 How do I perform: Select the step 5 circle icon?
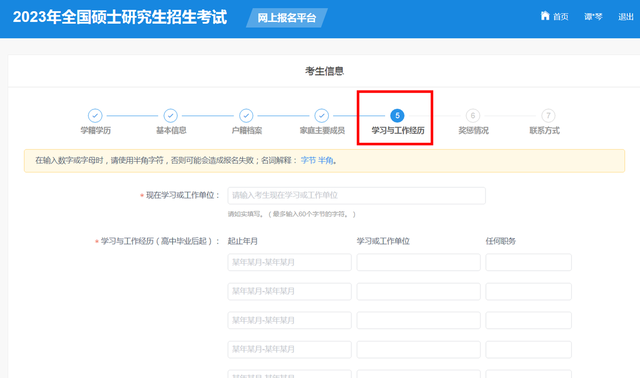click(397, 116)
